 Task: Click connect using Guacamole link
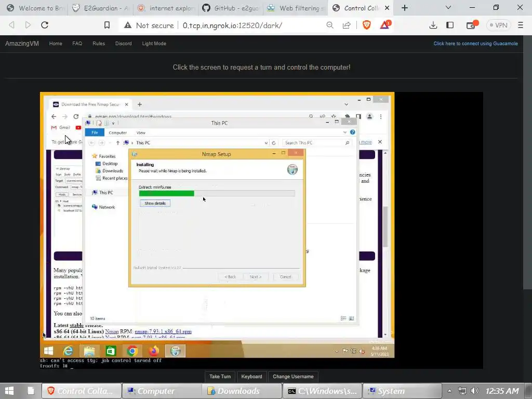click(476, 44)
